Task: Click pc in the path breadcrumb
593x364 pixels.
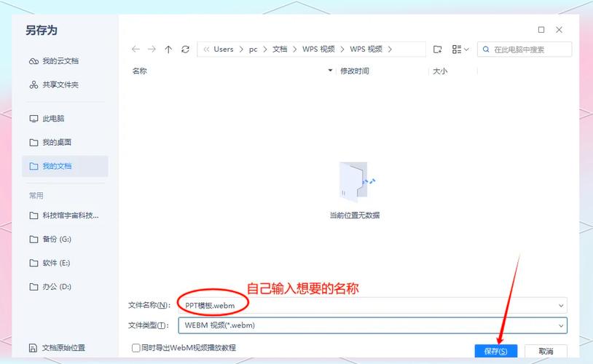Action: (x=253, y=49)
